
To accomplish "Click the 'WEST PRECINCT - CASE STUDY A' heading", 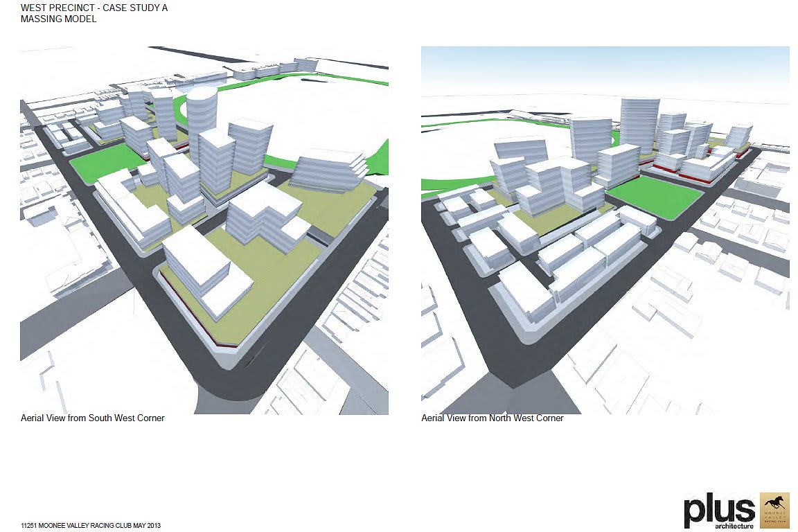I will pos(94,8).
